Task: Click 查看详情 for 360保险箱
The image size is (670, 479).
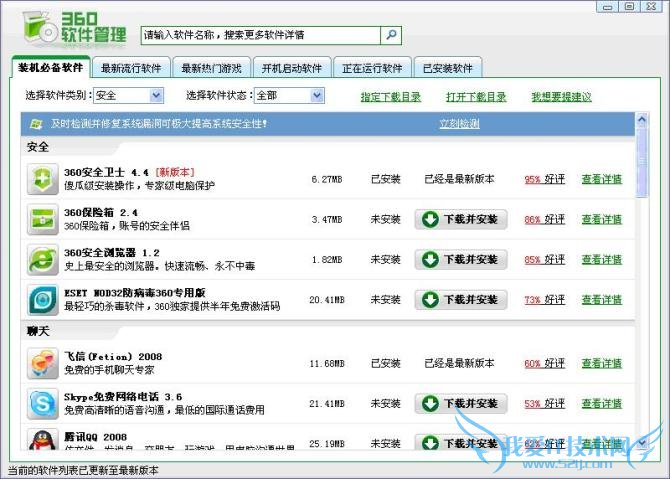Action: pyautogui.click(x=602, y=219)
